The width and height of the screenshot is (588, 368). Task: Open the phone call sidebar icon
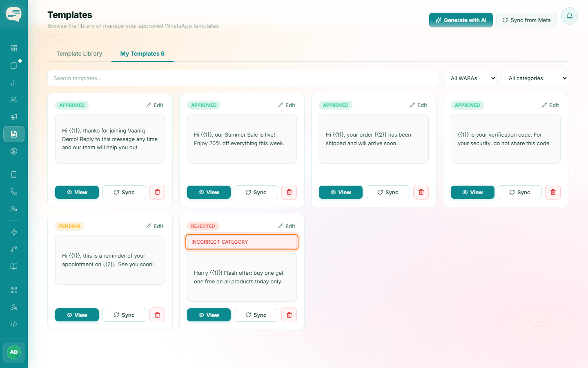(14, 192)
